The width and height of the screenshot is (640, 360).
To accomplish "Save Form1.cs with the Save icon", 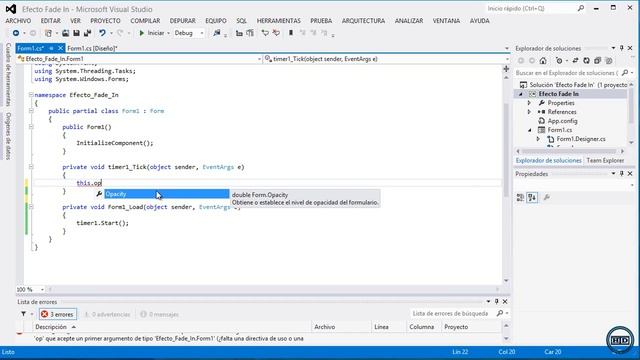I will pyautogui.click(x=76, y=33).
